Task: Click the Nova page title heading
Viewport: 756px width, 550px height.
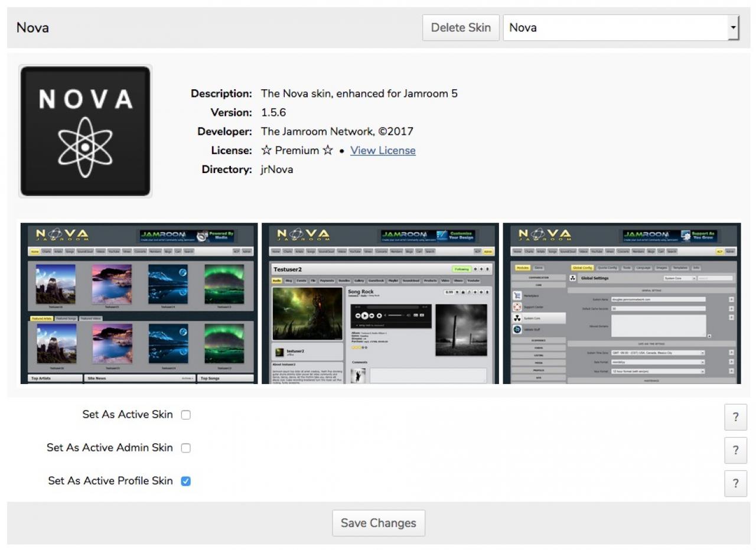Action: [x=33, y=28]
